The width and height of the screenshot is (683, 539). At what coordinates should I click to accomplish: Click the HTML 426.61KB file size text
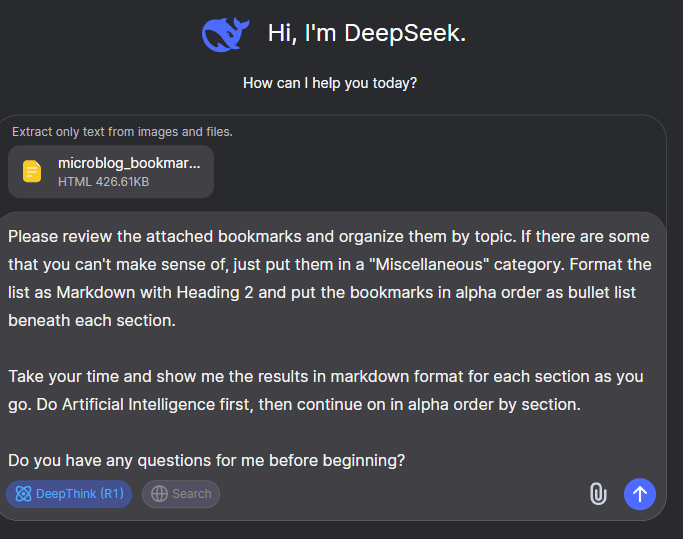coord(103,182)
